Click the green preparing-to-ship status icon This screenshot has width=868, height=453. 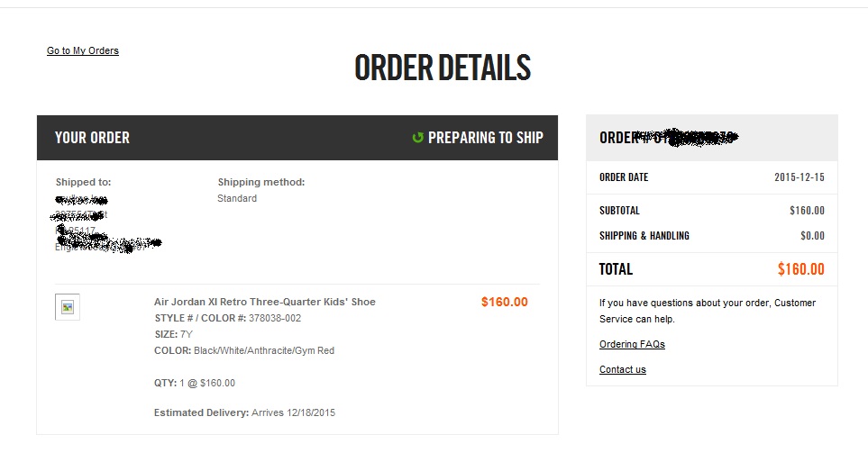pyautogui.click(x=417, y=138)
